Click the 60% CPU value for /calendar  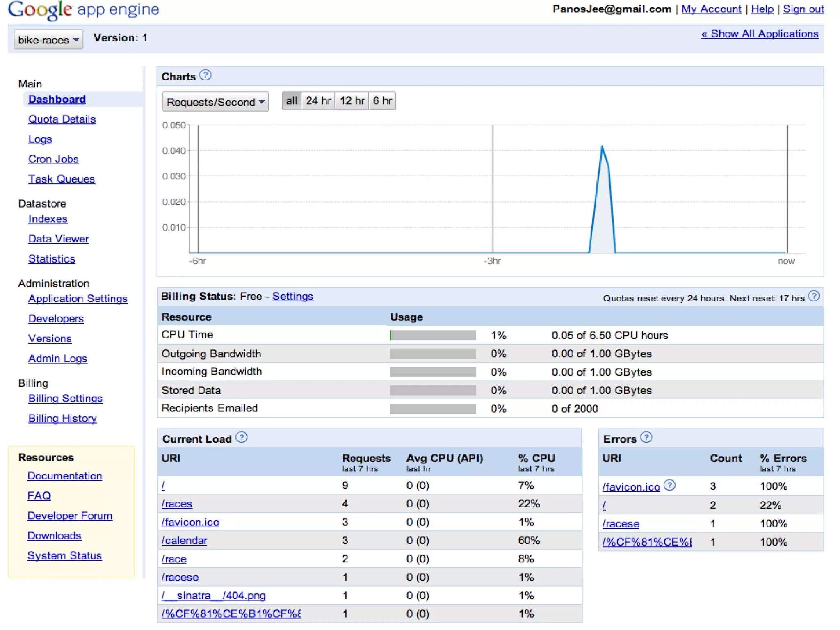click(529, 541)
